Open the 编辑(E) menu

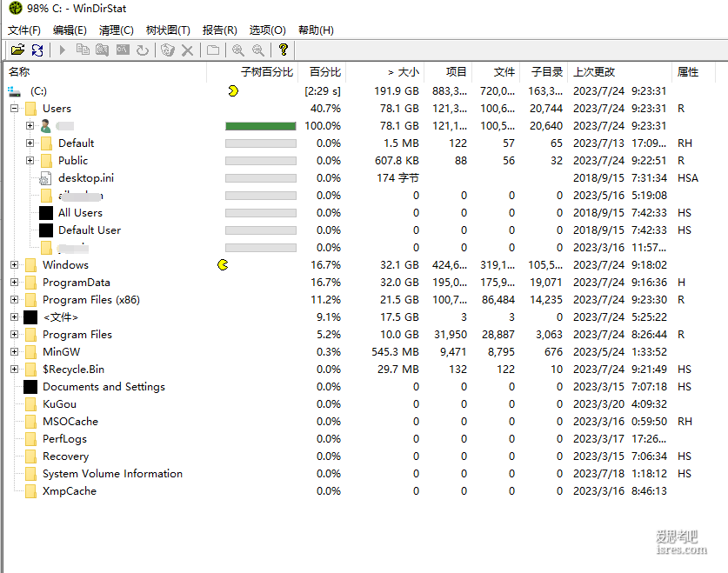coord(70,30)
